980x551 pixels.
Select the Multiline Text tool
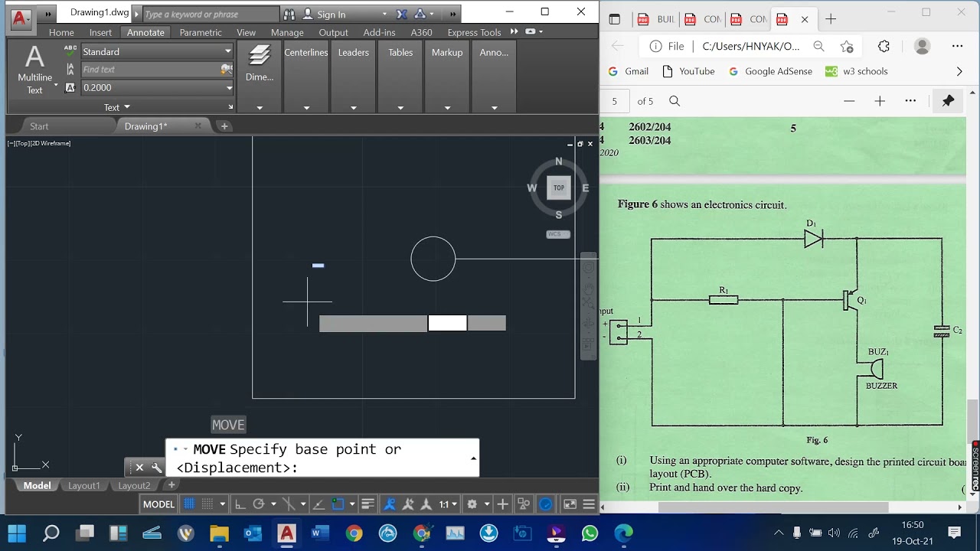(x=34, y=70)
